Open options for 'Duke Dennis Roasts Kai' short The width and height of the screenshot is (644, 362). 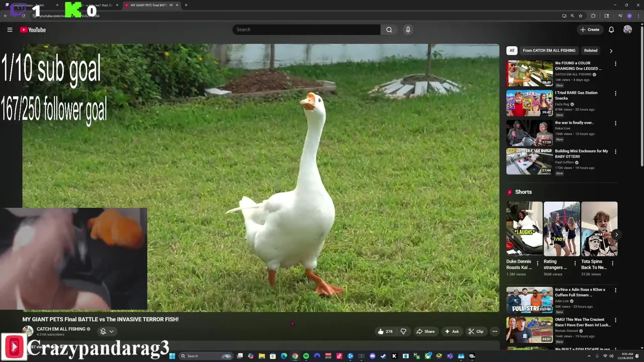tap(538, 263)
